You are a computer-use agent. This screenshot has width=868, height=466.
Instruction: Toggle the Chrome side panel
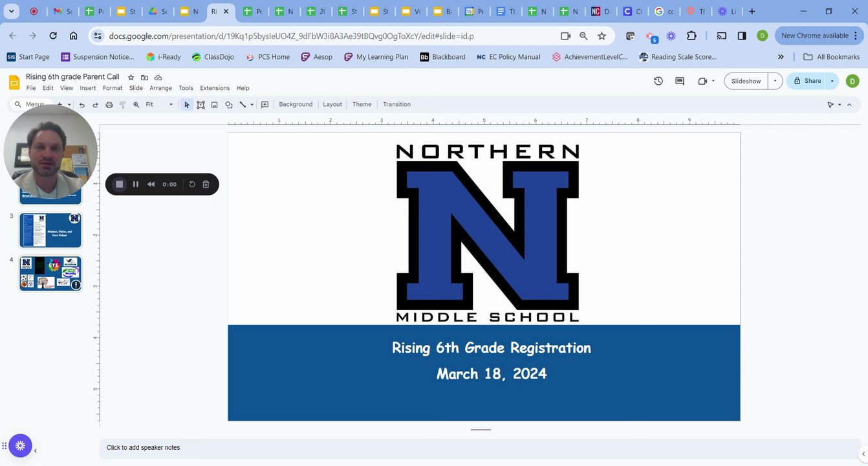[x=742, y=36]
